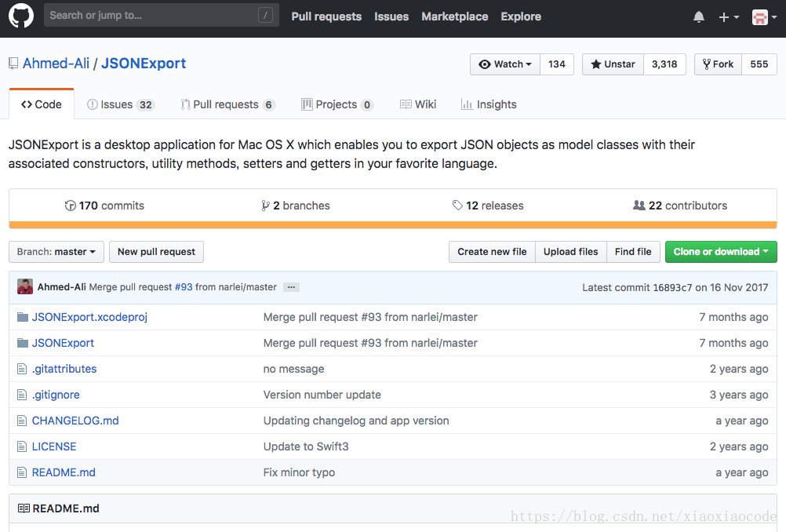This screenshot has width=786, height=532.
Task: Switch to the Wiki tab
Action: pos(418,104)
